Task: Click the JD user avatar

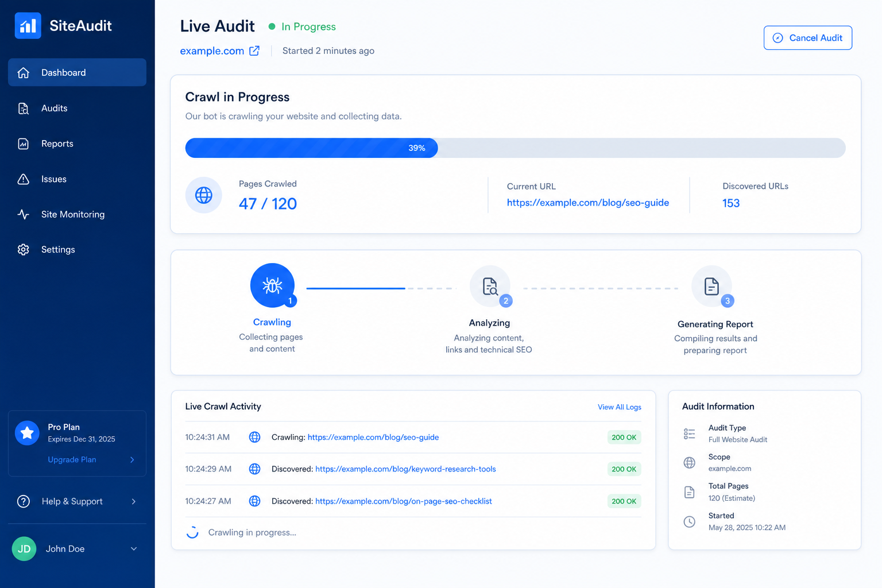Action: click(24, 549)
